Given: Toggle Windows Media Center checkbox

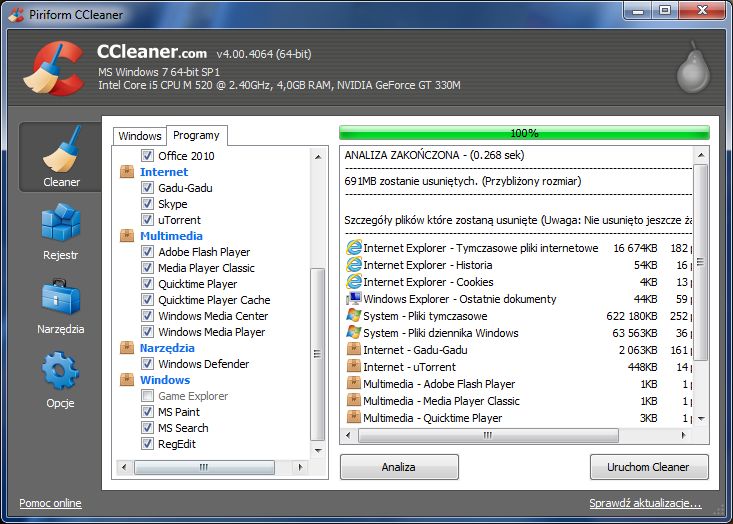Looking at the screenshot, I should (147, 316).
